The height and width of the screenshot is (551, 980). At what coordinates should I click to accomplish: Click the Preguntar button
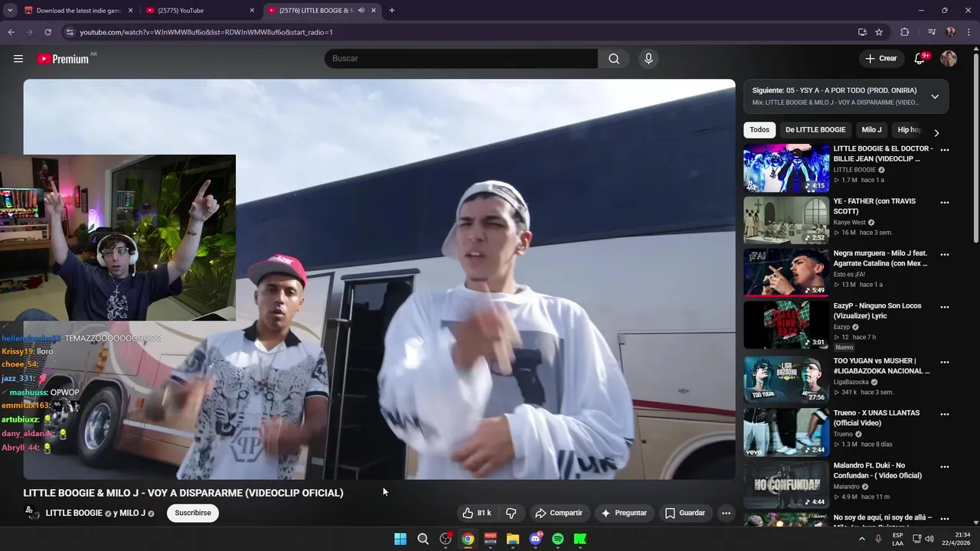[624, 513]
